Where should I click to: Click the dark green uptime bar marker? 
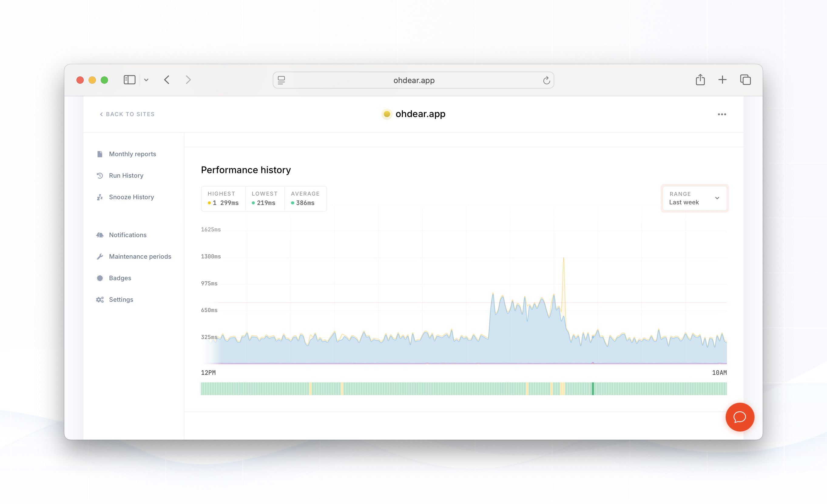click(592, 388)
